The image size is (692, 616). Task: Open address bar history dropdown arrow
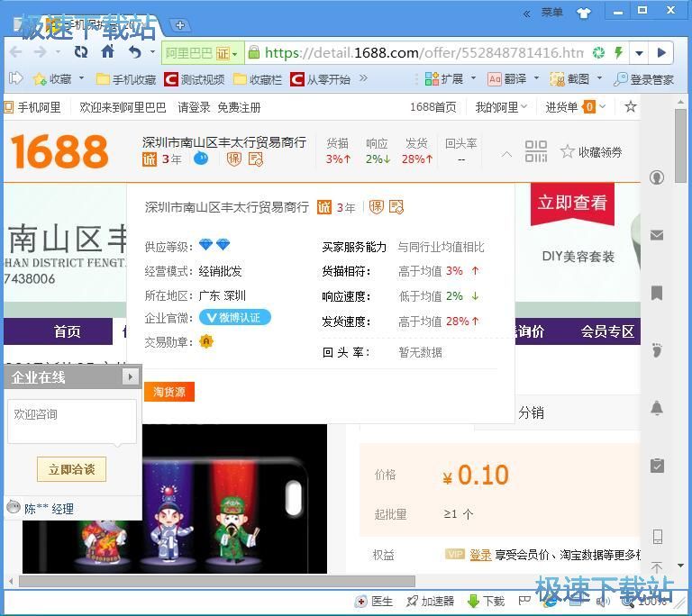639,53
